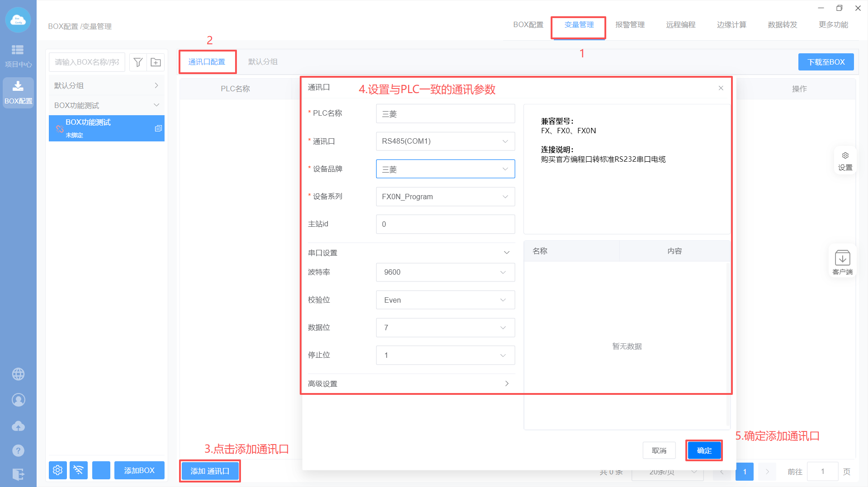Switch to the 报警管理 tab
868x487 pixels.
(630, 25)
